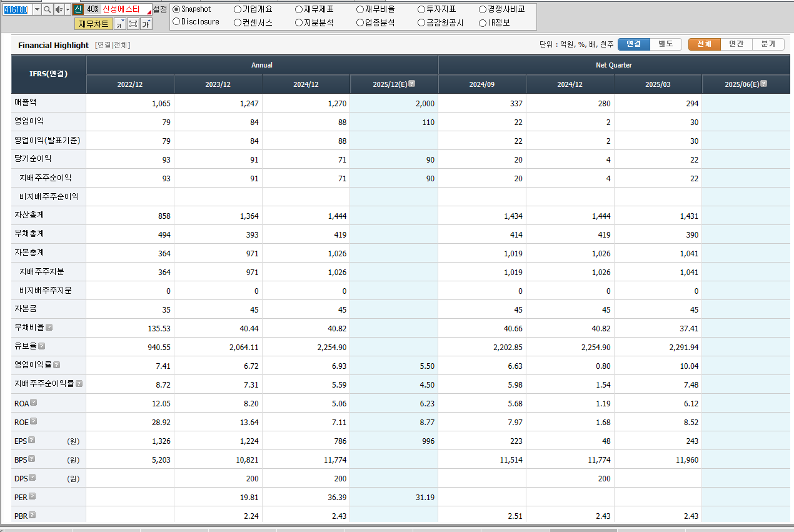Click help icon next to ROA
The width and height of the screenshot is (794, 532).
pos(34,402)
